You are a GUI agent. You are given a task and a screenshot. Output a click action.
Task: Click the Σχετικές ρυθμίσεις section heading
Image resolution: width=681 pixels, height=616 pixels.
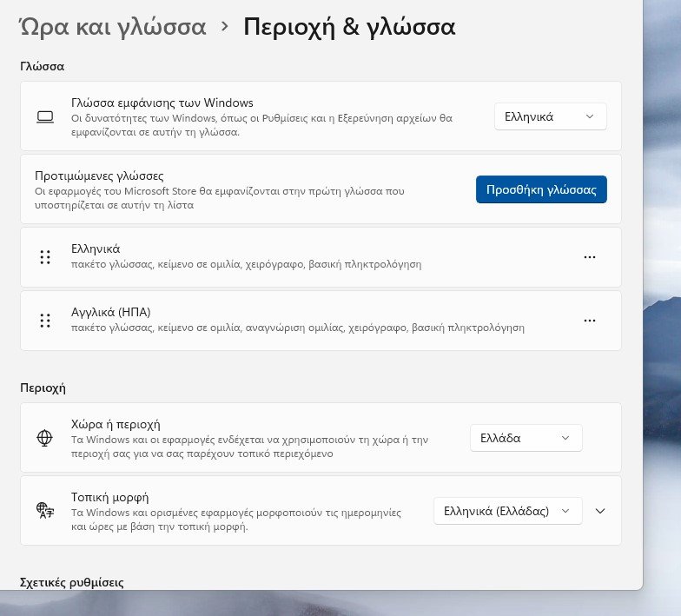[71, 582]
